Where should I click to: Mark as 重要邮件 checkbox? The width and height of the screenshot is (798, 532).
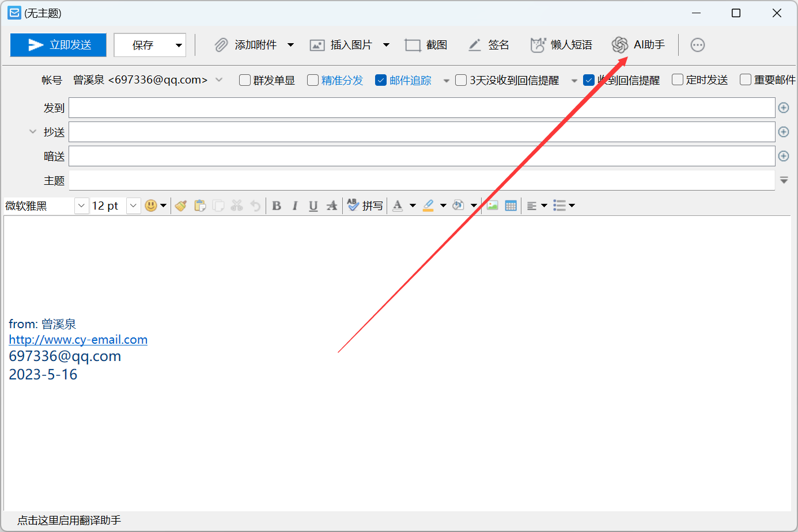coord(746,79)
